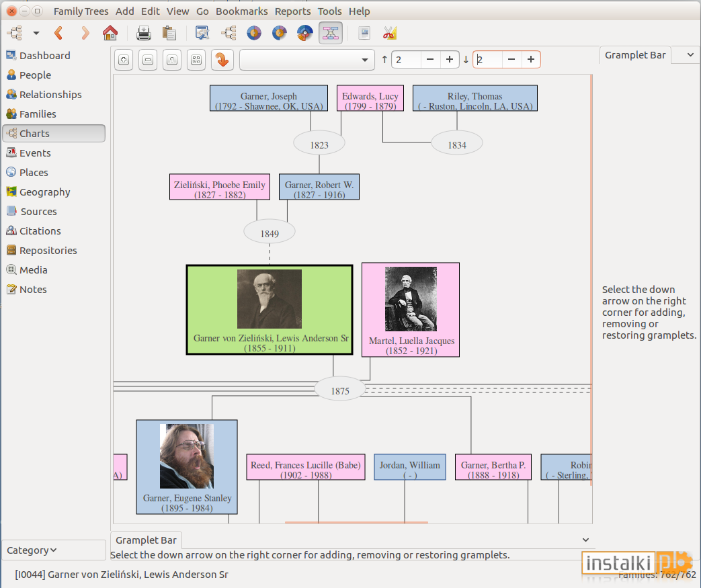
Task: Select the bottom Gramplet Bar tab
Action: pyautogui.click(x=146, y=540)
